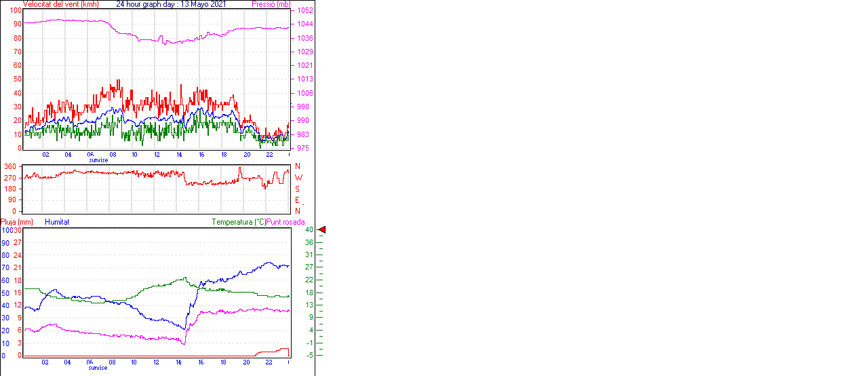This screenshot has height=376, width=868.
Task: Click the 22 hour tick on the bottom graph
Action: pyautogui.click(x=269, y=362)
